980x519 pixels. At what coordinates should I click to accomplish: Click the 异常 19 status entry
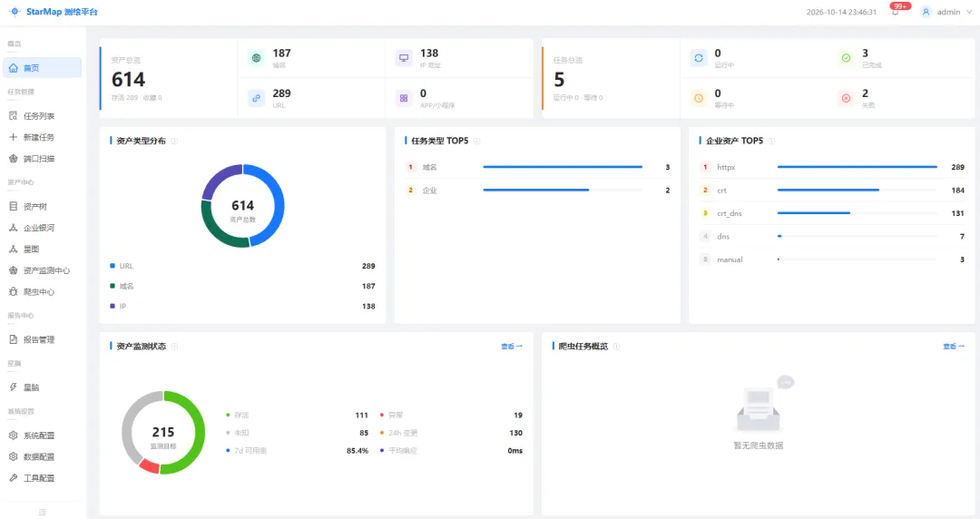click(451, 416)
